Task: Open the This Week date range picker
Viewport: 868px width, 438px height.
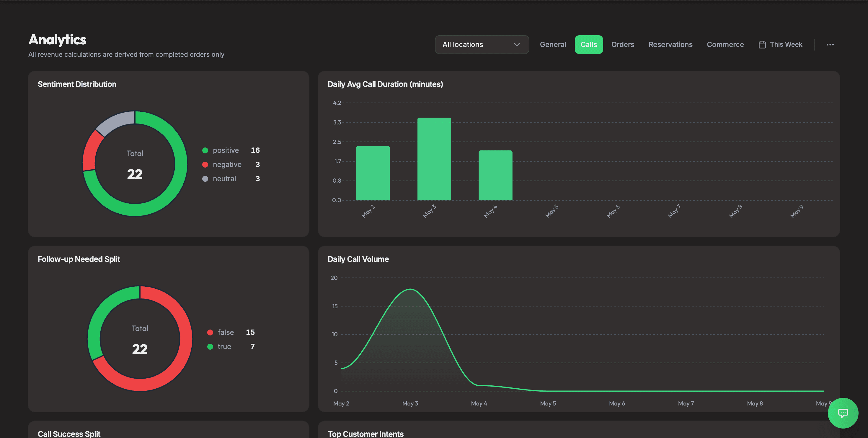Action: pos(780,45)
